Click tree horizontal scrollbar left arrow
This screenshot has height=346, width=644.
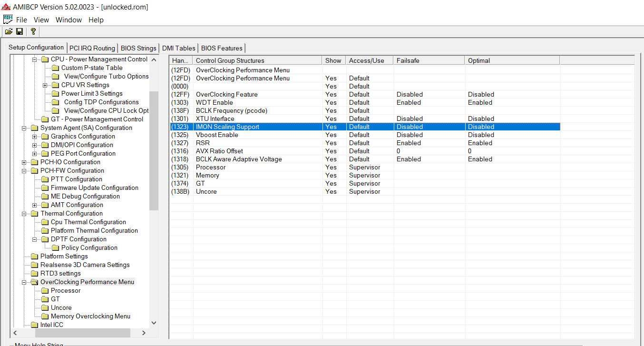pyautogui.click(x=15, y=333)
